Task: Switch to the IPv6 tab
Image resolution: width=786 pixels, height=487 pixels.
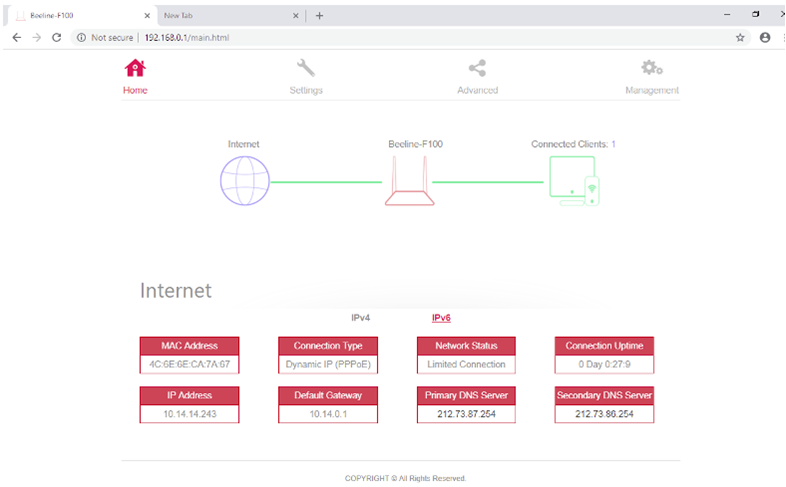Action: 441,318
